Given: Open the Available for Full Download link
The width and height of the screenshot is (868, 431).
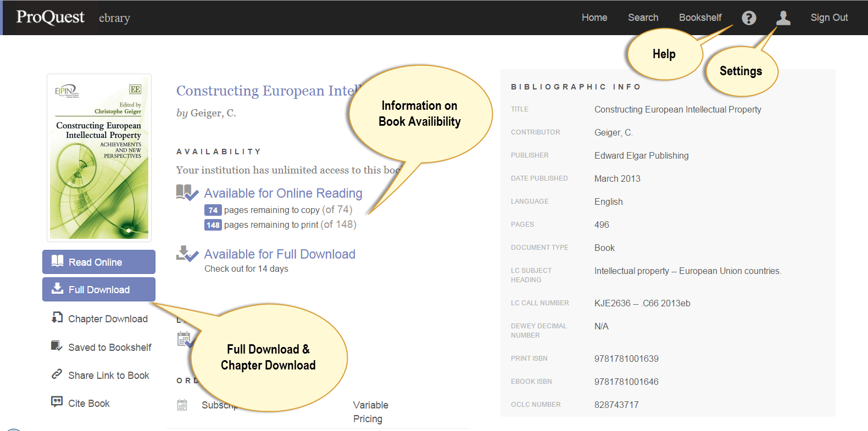Looking at the screenshot, I should coord(280,254).
